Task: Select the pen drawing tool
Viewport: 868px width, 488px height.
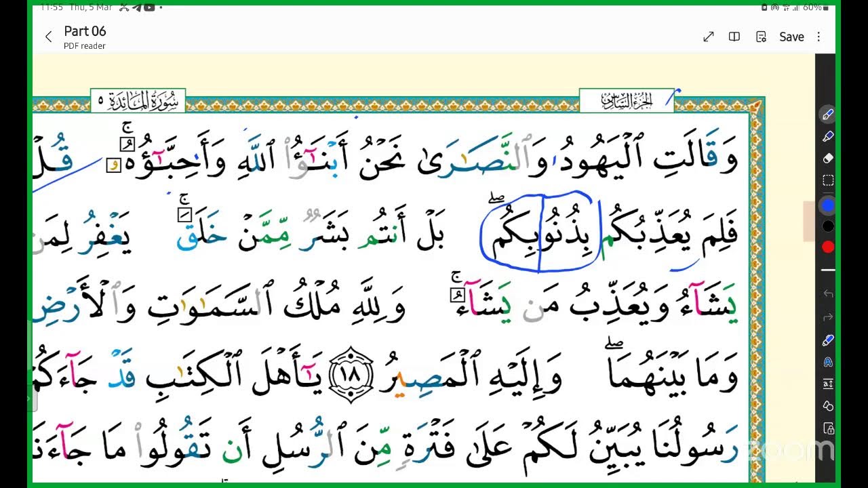Action: pos(828,115)
